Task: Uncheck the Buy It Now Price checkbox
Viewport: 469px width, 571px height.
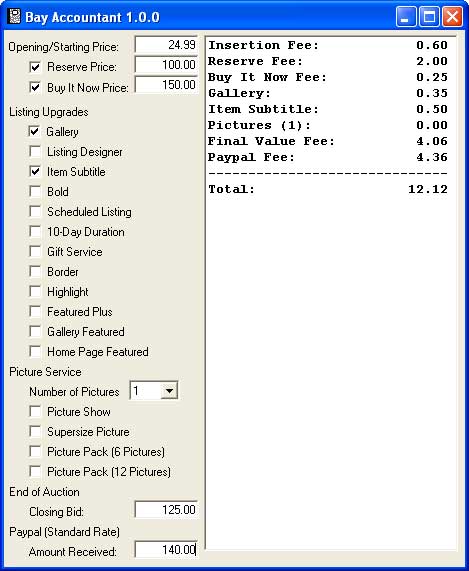Action: (x=35, y=87)
